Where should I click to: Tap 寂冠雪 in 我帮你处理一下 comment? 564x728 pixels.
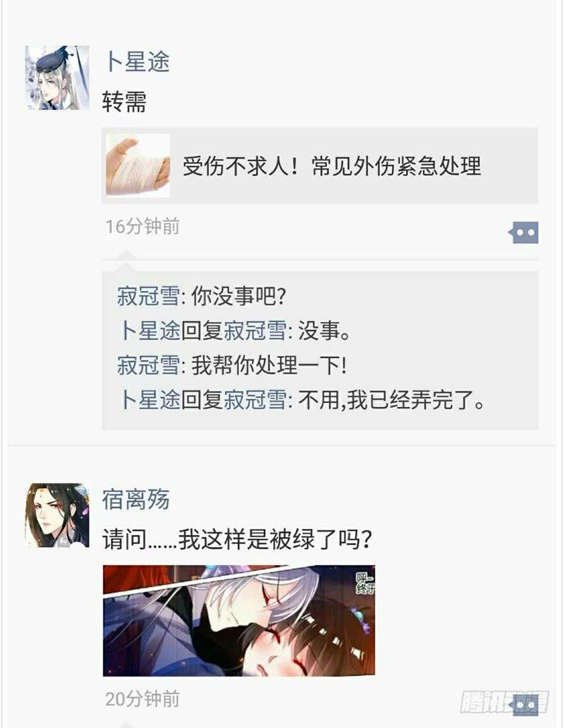tap(148, 365)
